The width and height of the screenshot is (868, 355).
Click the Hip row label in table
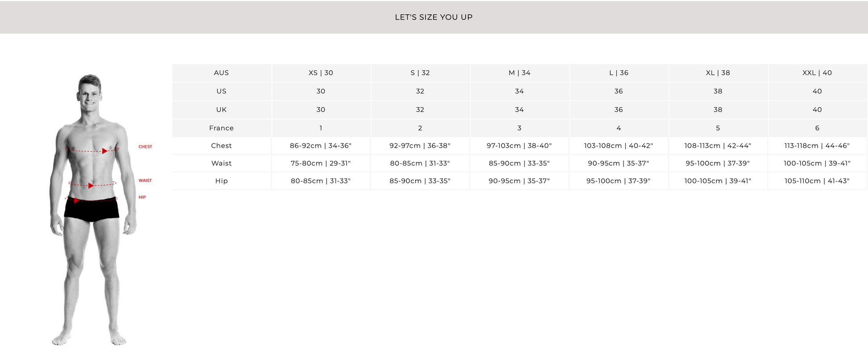[221, 181]
